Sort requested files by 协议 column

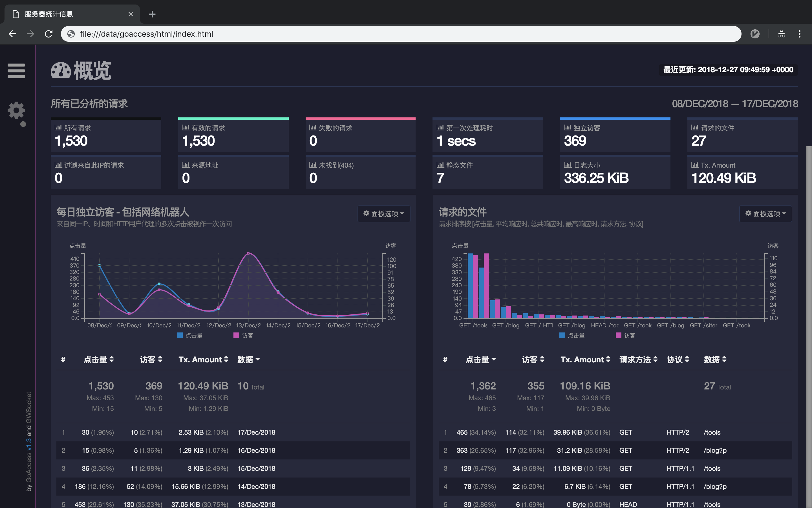[678, 360]
